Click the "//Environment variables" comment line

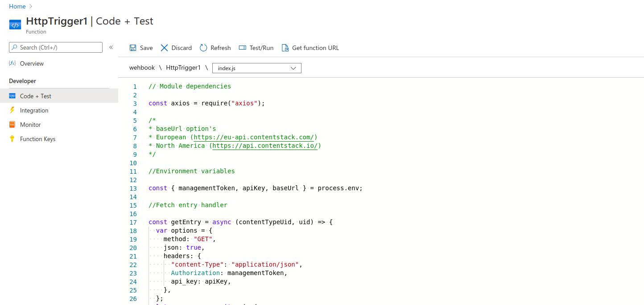192,171
